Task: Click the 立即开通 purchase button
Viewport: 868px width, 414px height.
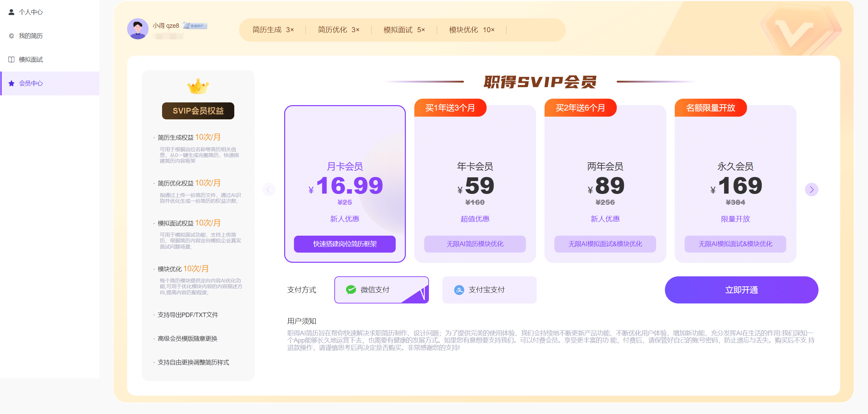Action: [741, 290]
